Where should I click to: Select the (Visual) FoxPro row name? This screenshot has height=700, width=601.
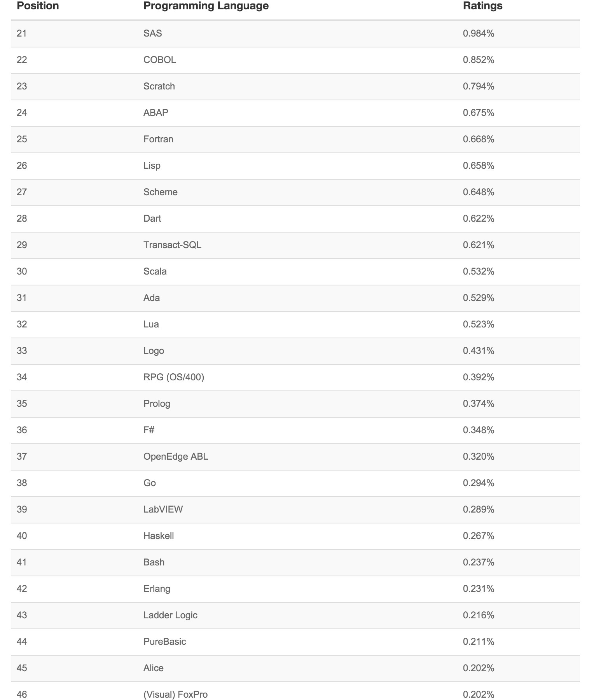(x=175, y=695)
